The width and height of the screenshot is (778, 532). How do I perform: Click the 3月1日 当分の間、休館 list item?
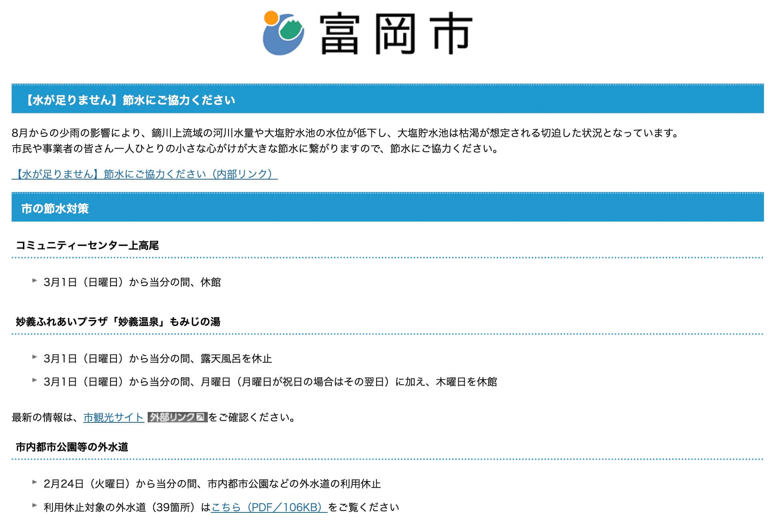tap(132, 282)
